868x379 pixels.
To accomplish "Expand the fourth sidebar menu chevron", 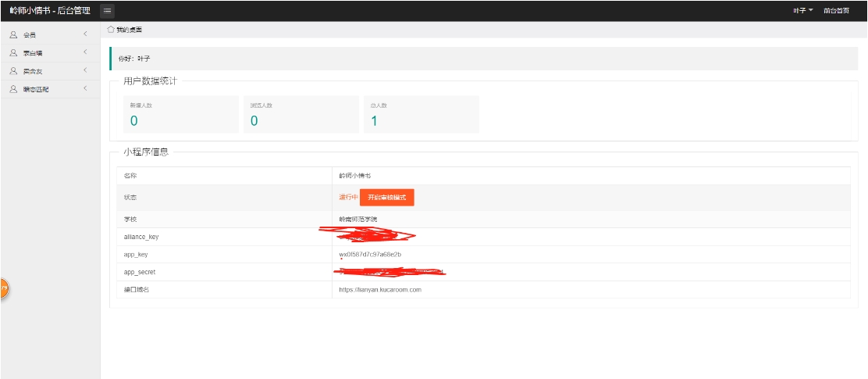I will coord(84,88).
